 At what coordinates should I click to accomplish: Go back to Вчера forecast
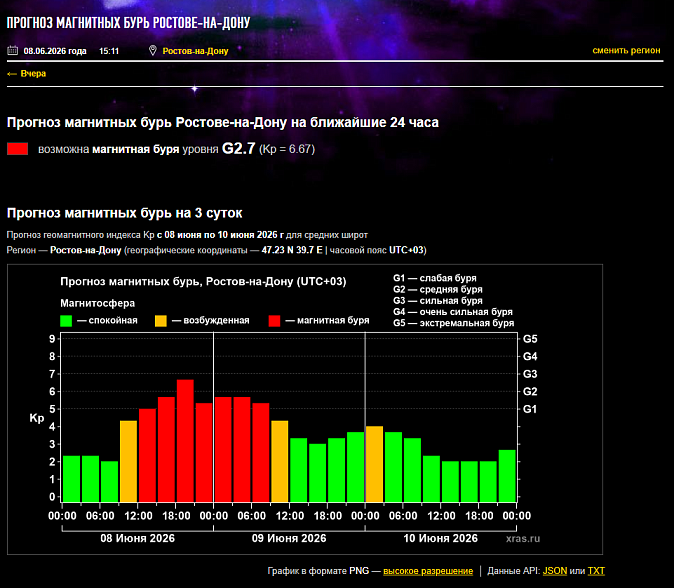coord(27,74)
